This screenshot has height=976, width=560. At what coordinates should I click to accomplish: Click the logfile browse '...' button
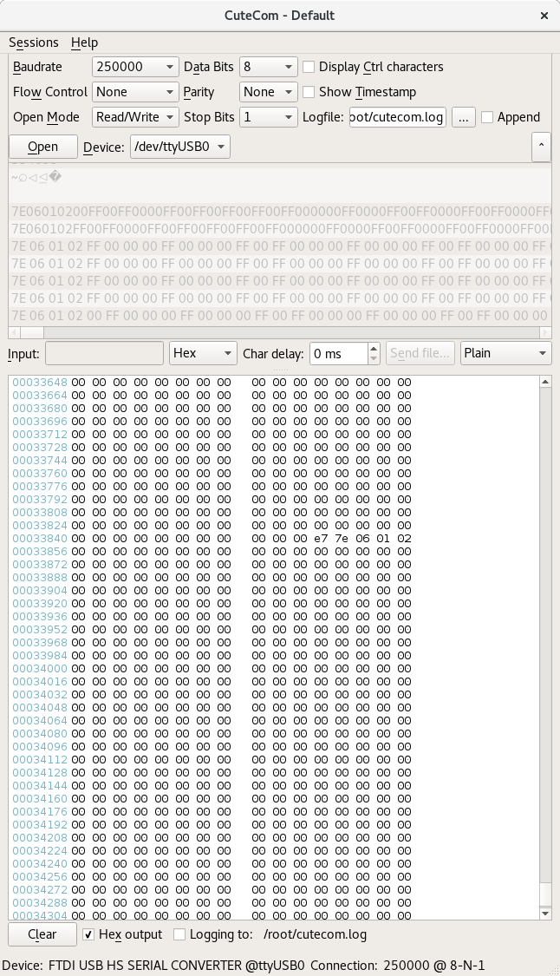pyautogui.click(x=463, y=117)
